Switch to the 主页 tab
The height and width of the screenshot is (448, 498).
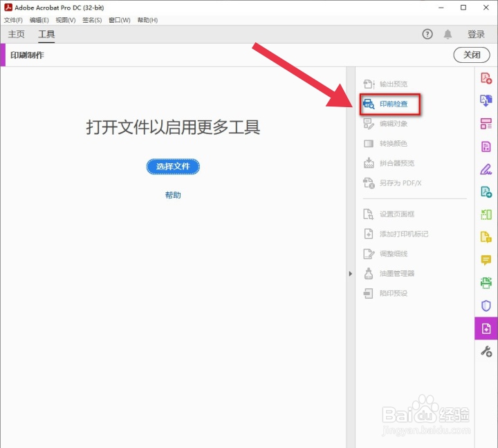click(x=16, y=34)
